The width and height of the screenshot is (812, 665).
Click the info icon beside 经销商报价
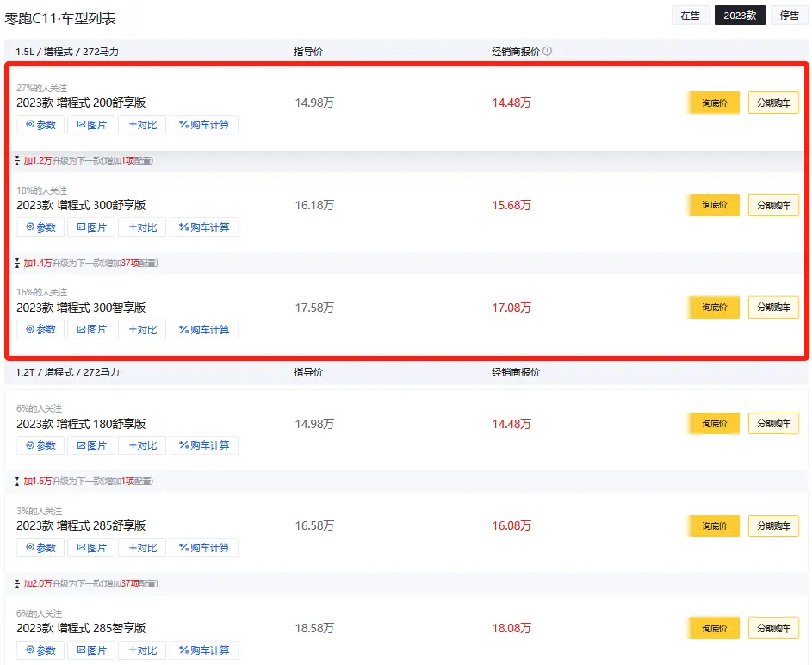[x=547, y=52]
